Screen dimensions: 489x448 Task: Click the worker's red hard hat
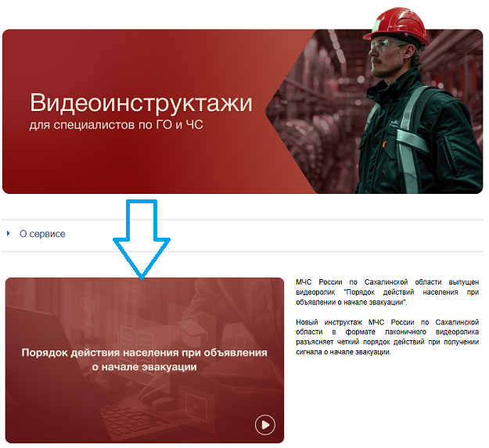pyautogui.click(x=399, y=28)
